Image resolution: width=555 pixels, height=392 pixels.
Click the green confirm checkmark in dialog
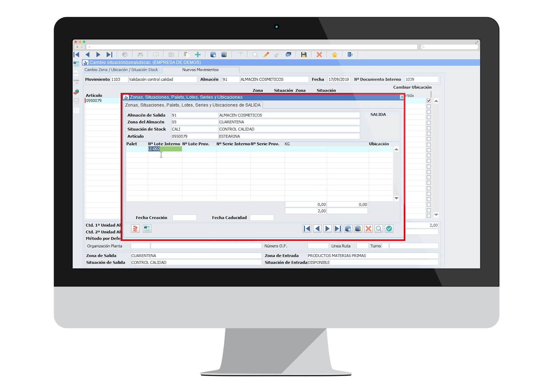[x=389, y=229]
